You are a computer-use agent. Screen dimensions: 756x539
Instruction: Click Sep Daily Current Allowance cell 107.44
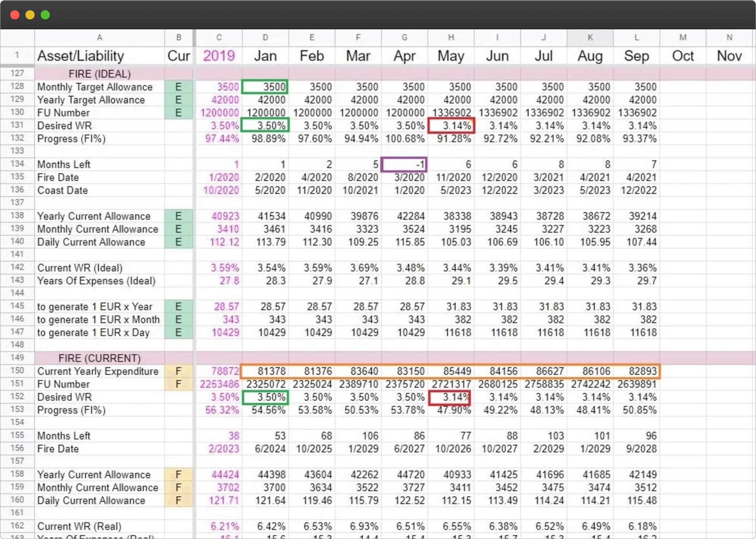point(637,242)
